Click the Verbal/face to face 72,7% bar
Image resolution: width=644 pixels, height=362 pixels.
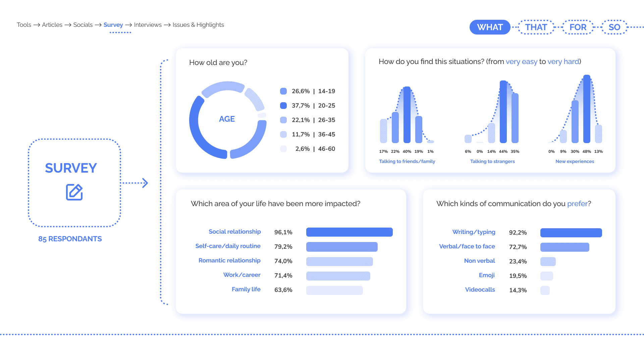tap(565, 247)
